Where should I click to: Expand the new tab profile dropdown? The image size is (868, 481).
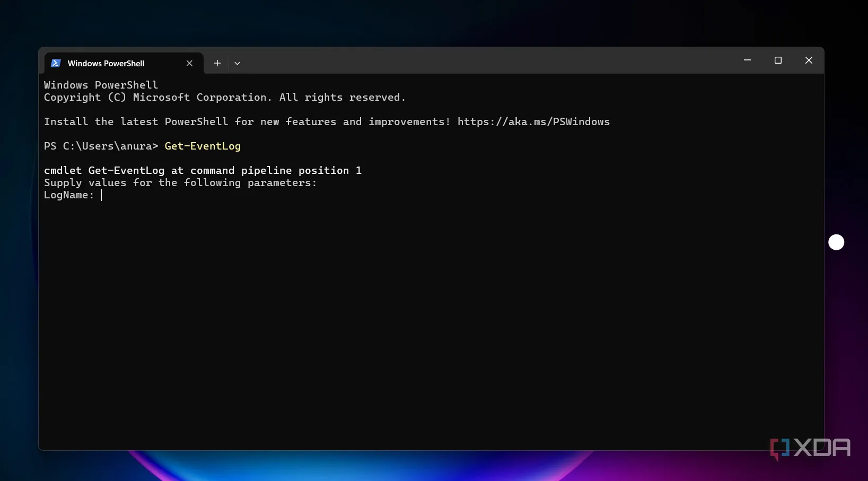tap(237, 63)
